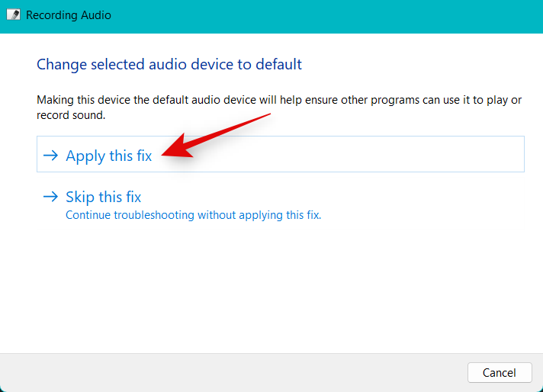The width and height of the screenshot is (543, 392).
Task: Select the Apply this fix option
Action: (108, 156)
